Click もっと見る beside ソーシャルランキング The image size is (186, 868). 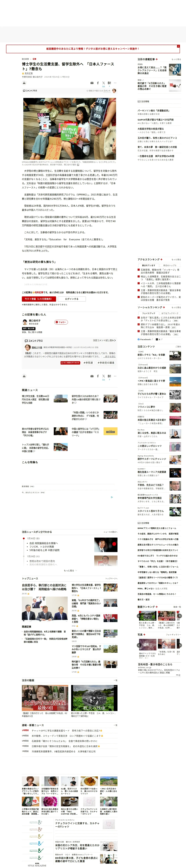pos(176,307)
